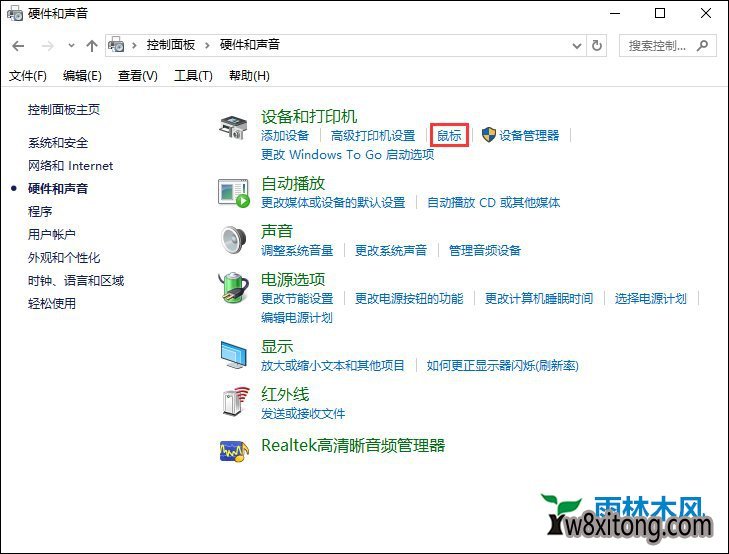Click the Display monitor icon
This screenshot has width=729, height=554.
tap(234, 355)
